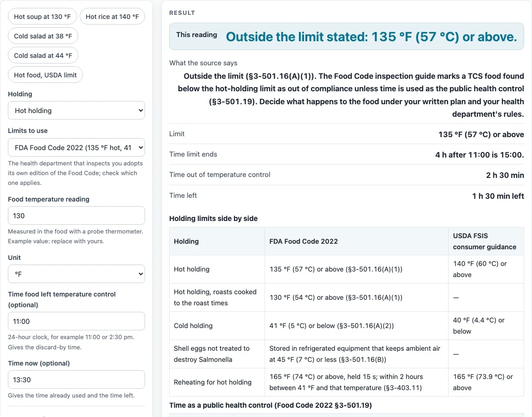Select the Limit value '135 °F (57 °C) or above'
The height and width of the screenshot is (417, 532).
pyautogui.click(x=481, y=134)
